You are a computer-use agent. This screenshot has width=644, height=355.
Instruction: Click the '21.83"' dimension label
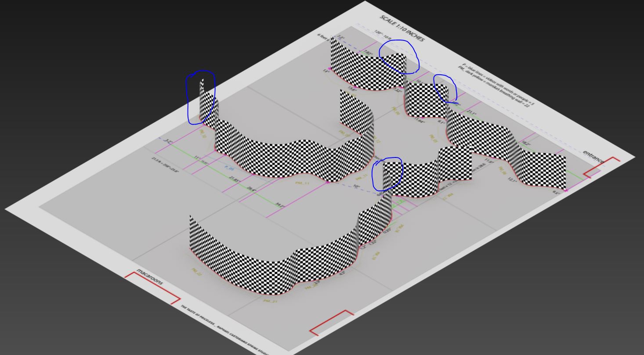point(235,179)
